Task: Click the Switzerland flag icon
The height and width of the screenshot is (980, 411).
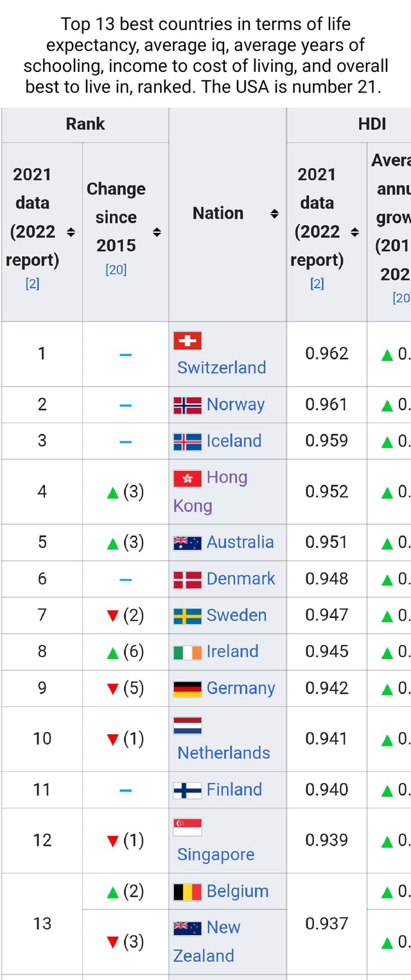Action: (187, 340)
